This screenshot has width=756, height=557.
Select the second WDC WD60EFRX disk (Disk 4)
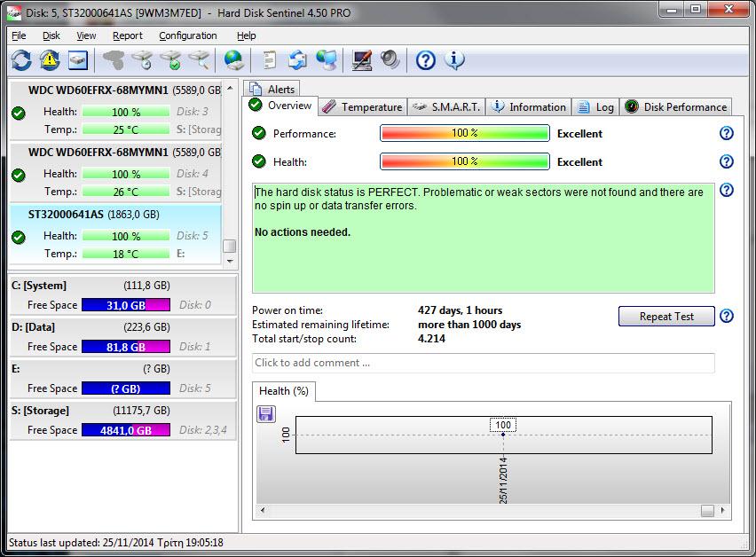(115, 172)
